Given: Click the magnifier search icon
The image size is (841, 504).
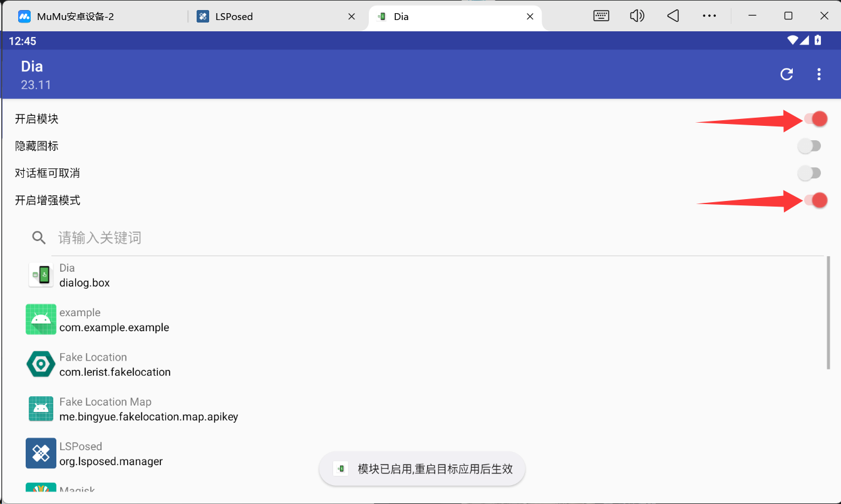Looking at the screenshot, I should click(x=39, y=238).
